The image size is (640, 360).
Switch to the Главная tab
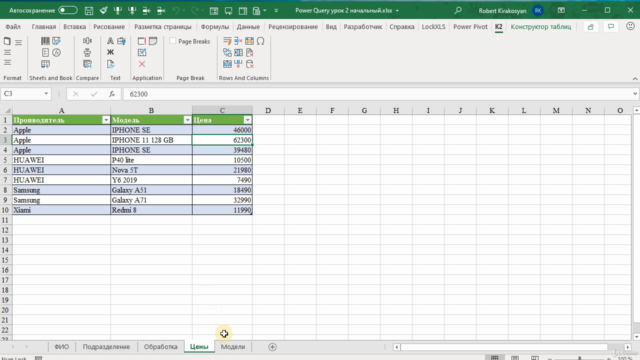point(44,27)
